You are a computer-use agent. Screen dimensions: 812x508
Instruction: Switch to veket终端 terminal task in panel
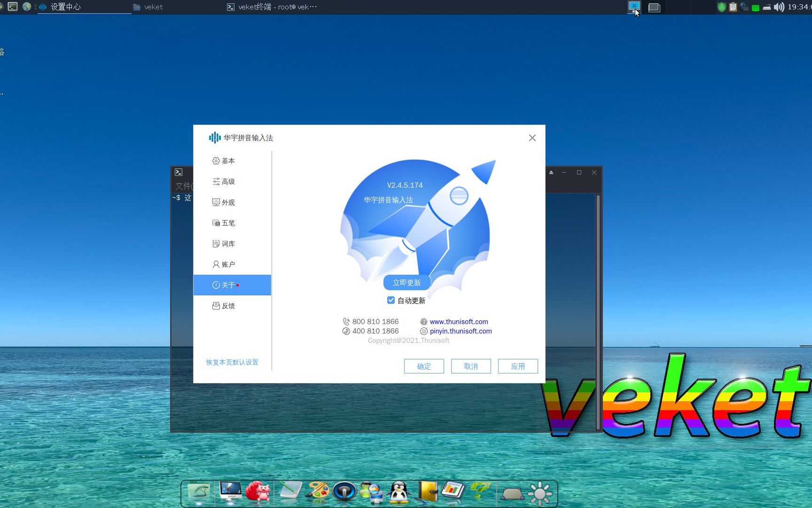[x=272, y=7]
